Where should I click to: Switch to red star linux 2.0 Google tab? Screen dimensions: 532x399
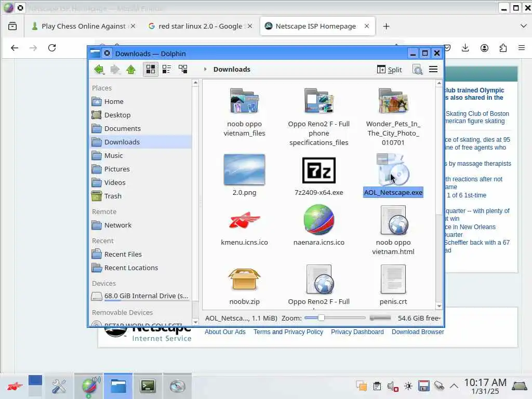(x=200, y=26)
